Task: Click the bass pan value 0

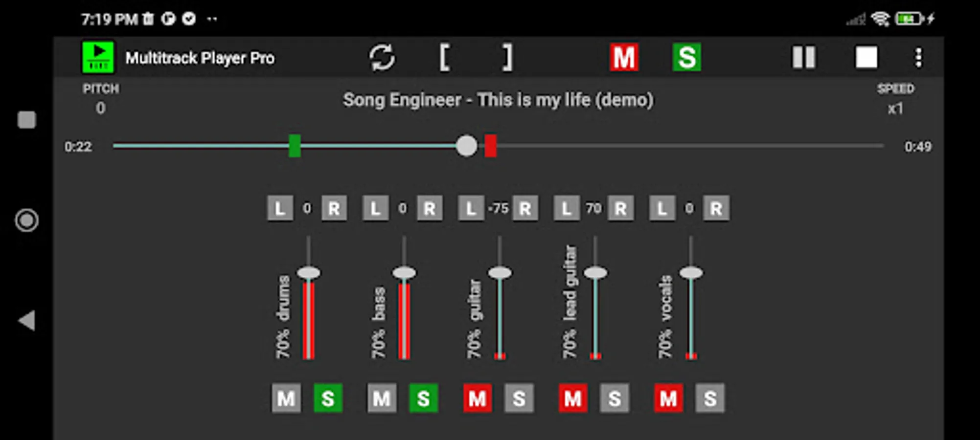Action: coord(402,209)
